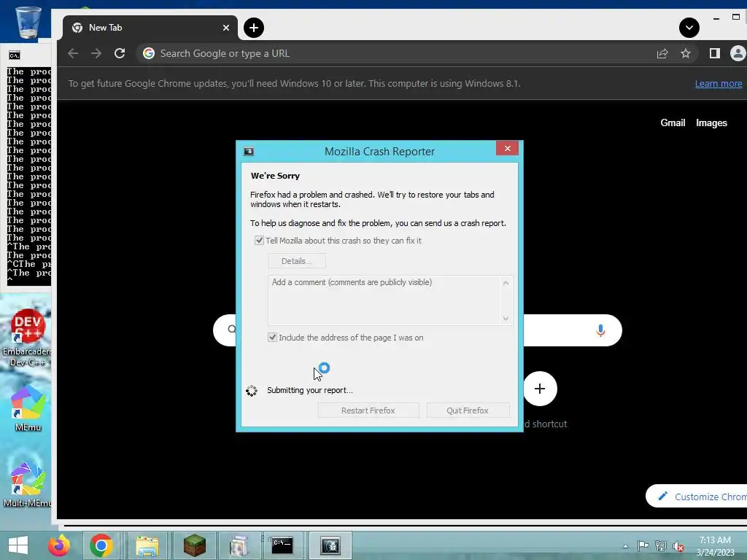Click the command prompt window icon
This screenshot has height=560, width=747.
click(15, 55)
